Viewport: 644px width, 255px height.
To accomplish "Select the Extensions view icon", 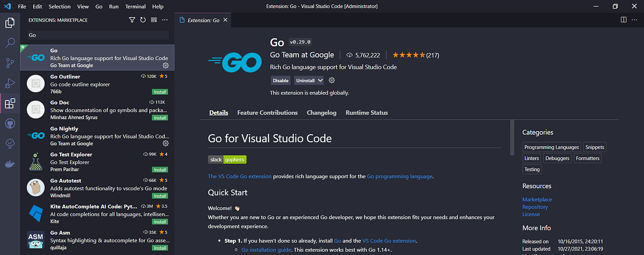I will pyautogui.click(x=10, y=104).
